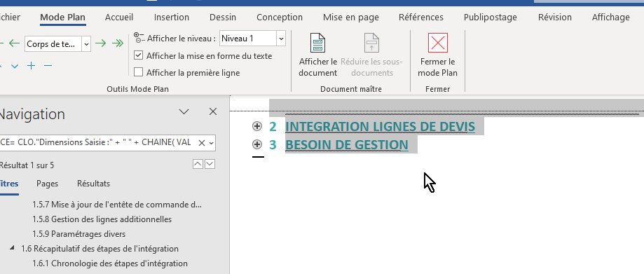The height and width of the screenshot is (274, 644).
Task: Expand selected heading with plus icon
Action: [32, 66]
